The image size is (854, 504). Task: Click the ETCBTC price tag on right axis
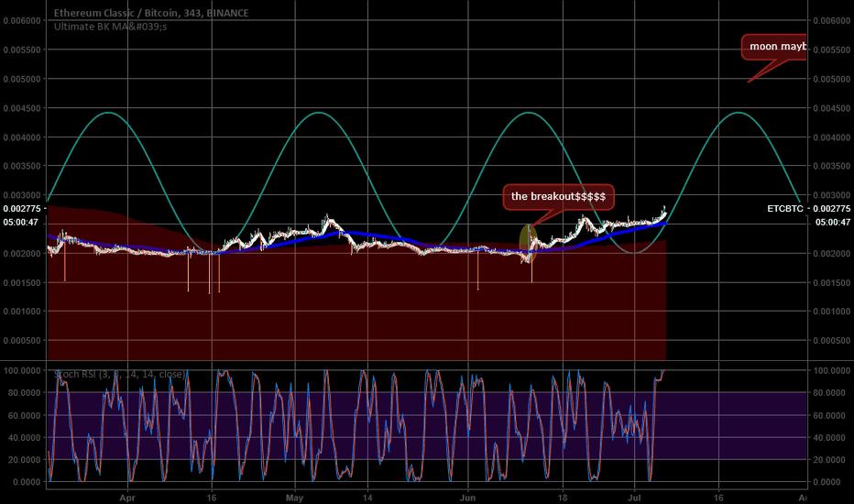click(785, 209)
